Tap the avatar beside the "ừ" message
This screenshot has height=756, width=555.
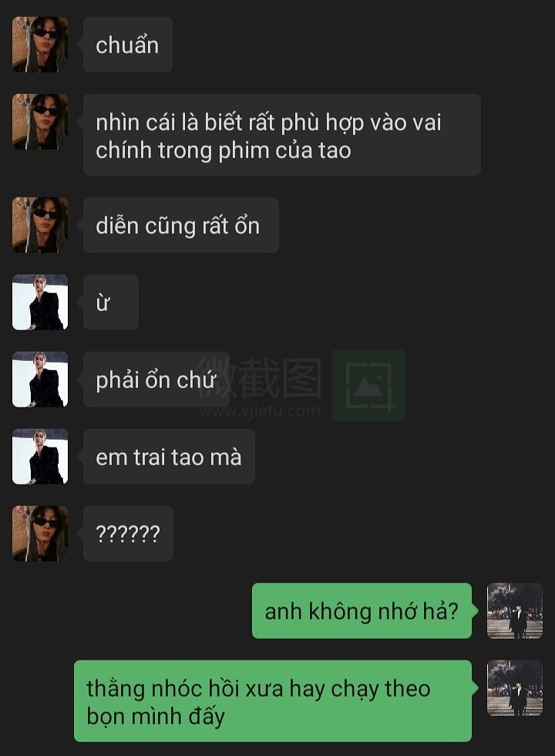point(40,302)
